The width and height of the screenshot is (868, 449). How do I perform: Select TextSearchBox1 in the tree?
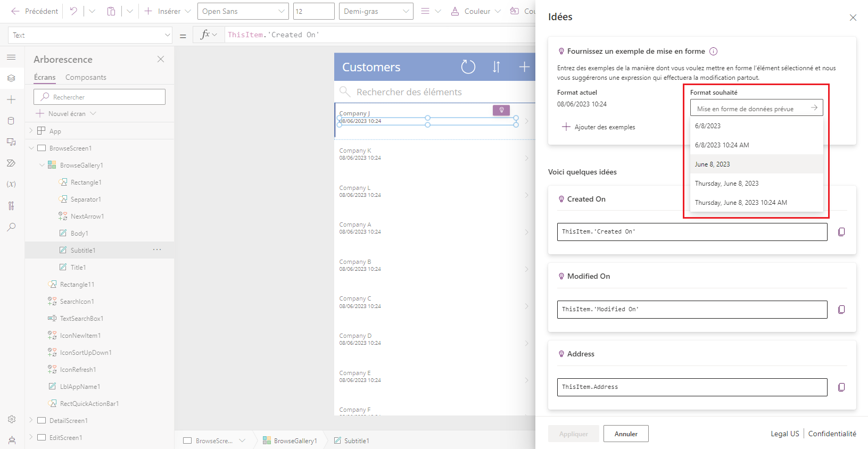pos(81,319)
